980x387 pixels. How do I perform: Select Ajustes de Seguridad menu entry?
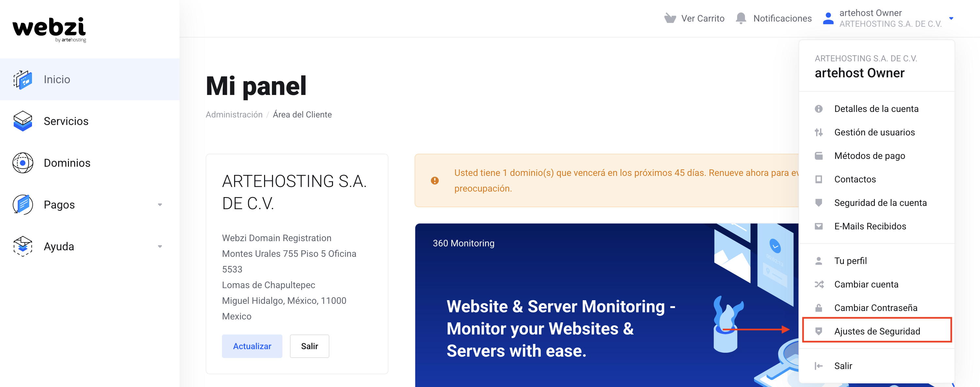[877, 331]
